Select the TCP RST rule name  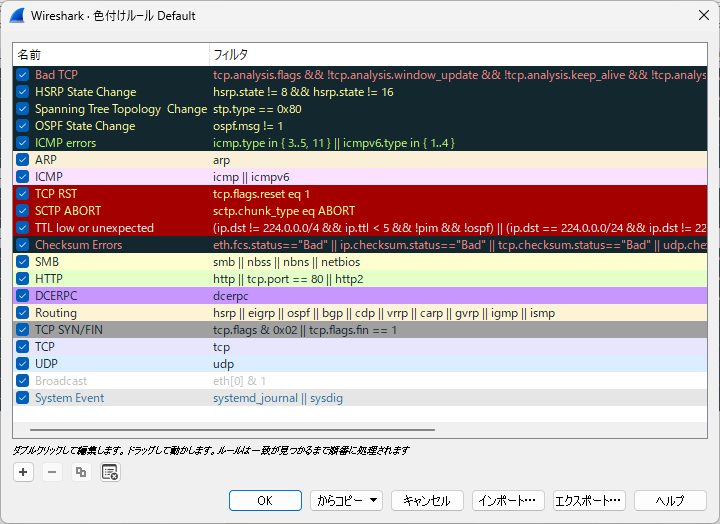[x=56, y=194]
